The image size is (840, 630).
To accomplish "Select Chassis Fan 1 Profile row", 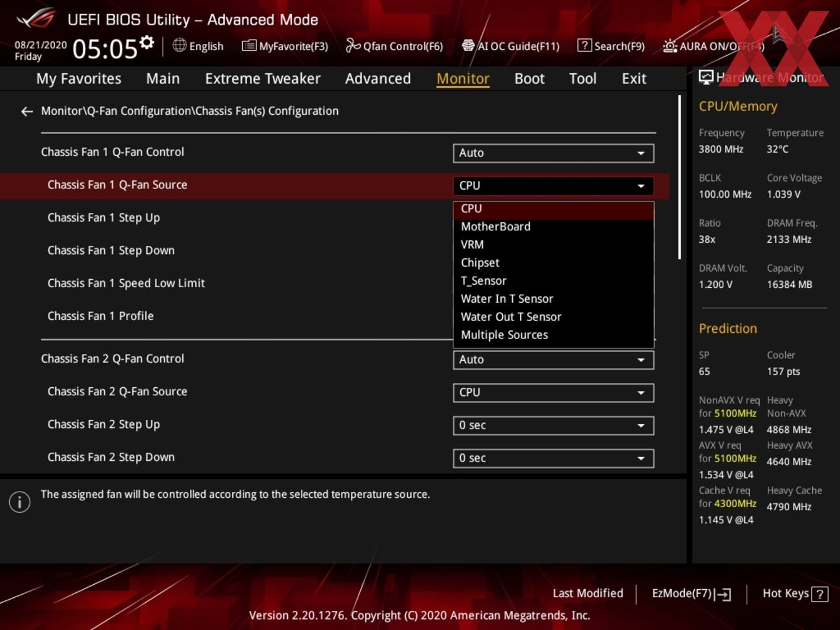I will coord(101,316).
